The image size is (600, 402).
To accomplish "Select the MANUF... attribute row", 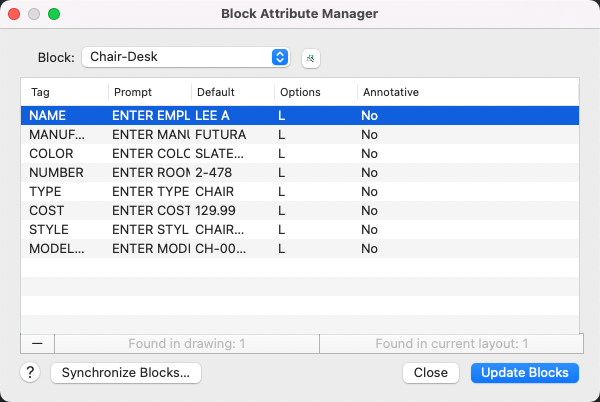I will 300,135.
